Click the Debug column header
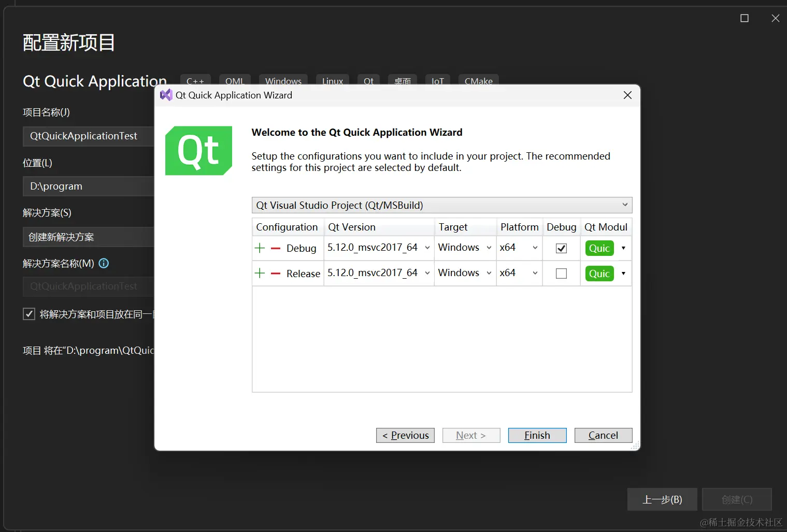 562,227
